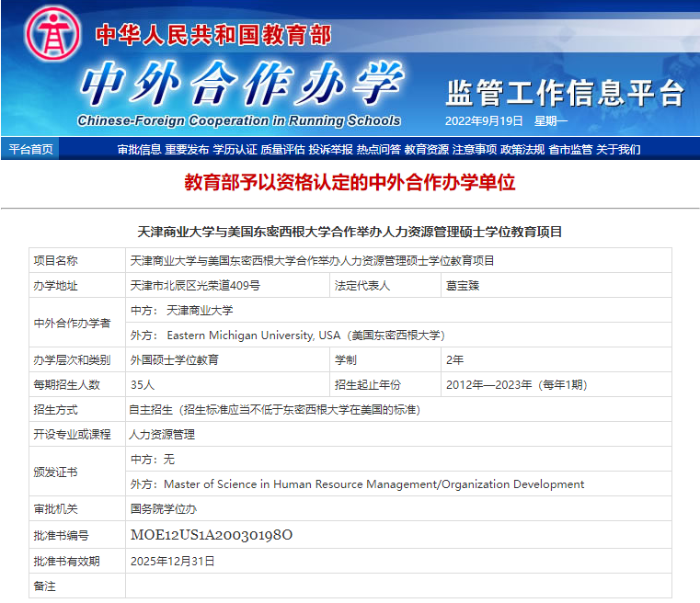Screen dimensions: 700x603
Task: Open 注意事项 navigation item
Action: pyautogui.click(x=474, y=150)
